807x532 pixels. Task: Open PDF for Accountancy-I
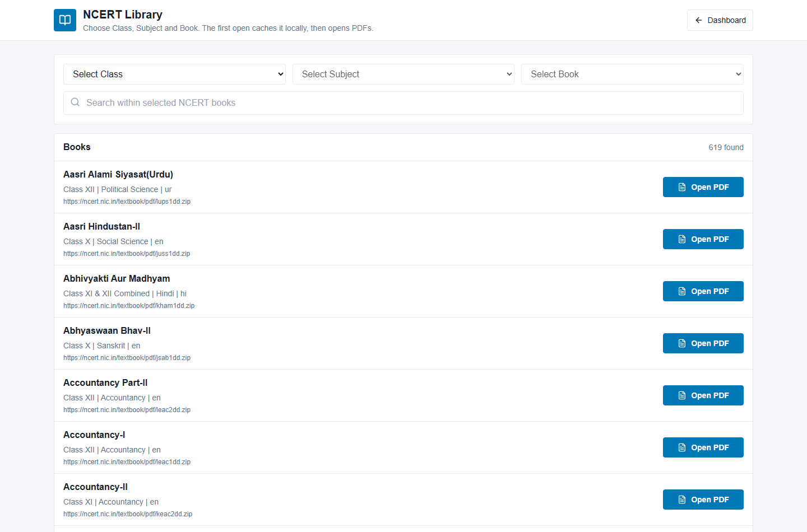(x=703, y=447)
